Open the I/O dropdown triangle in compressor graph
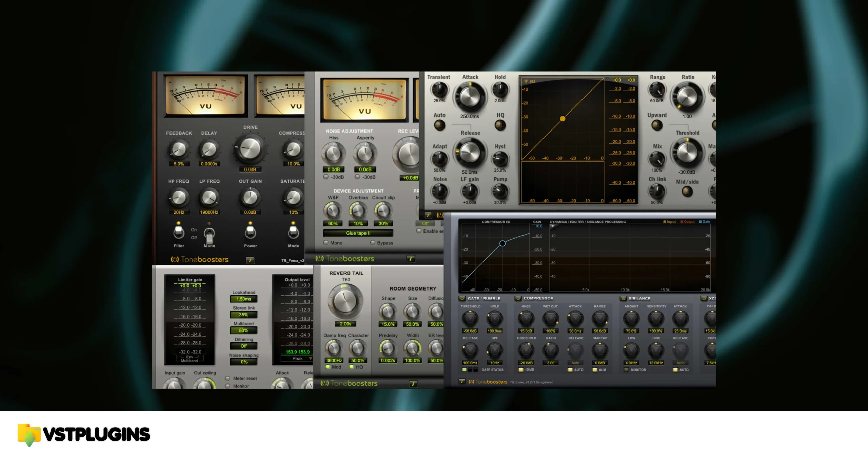The image size is (868, 460). 526,81
